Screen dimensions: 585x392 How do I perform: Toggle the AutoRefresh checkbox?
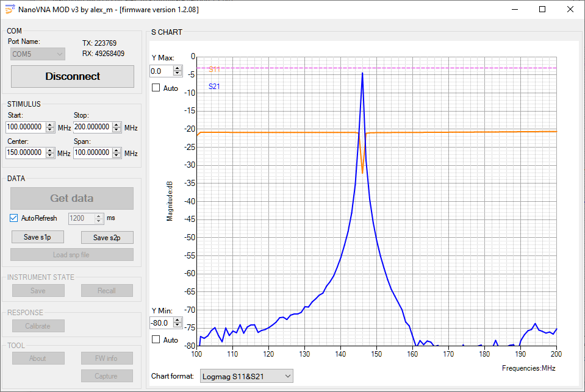click(15, 218)
